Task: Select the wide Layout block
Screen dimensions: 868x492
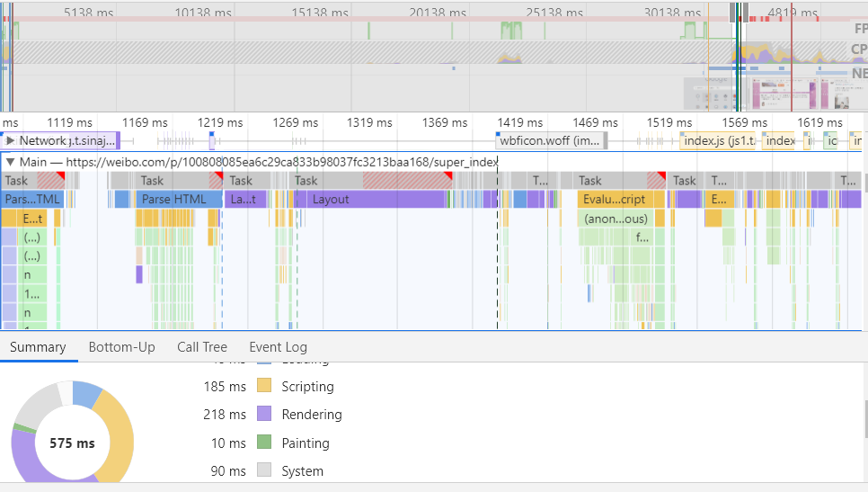Action: (376, 200)
